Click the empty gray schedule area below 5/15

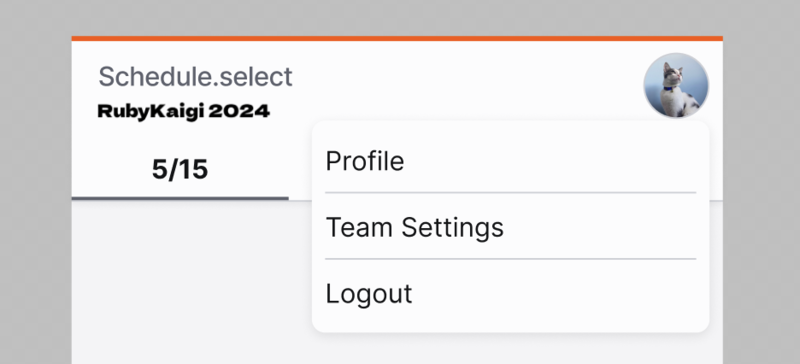[191, 282]
